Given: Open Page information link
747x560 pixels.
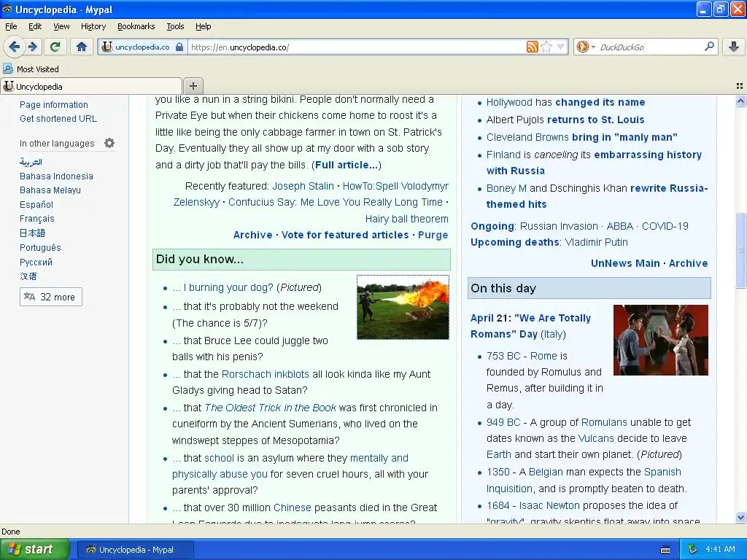Looking at the screenshot, I should pos(54,105).
